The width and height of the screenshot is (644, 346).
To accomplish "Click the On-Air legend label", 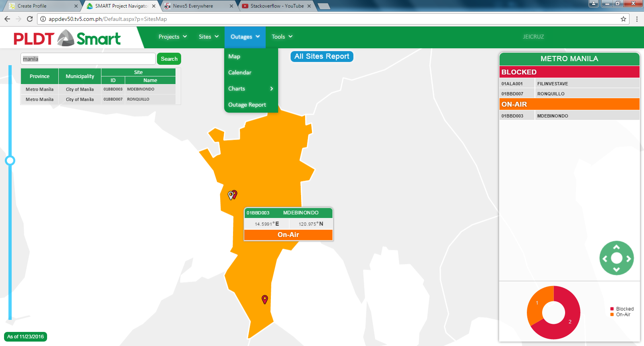I will coord(623,315).
